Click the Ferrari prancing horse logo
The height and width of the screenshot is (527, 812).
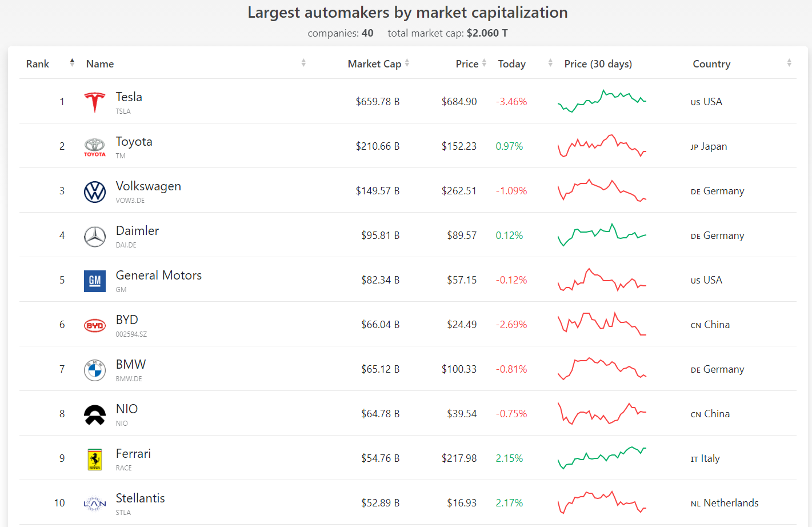(x=95, y=460)
